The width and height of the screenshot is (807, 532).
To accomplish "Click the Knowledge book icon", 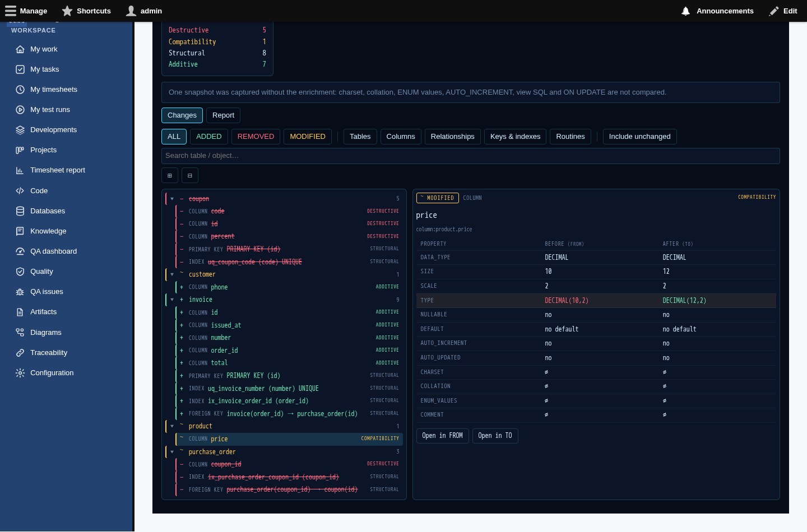I will click(20, 231).
